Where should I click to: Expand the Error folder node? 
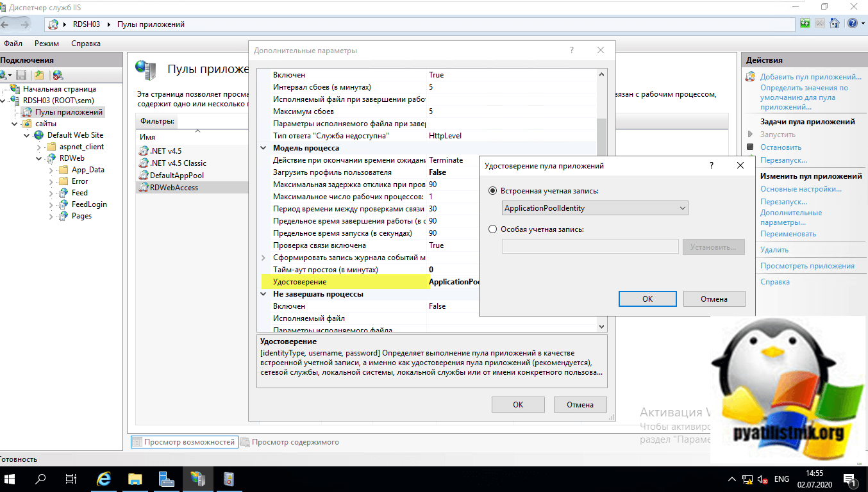[x=51, y=181]
